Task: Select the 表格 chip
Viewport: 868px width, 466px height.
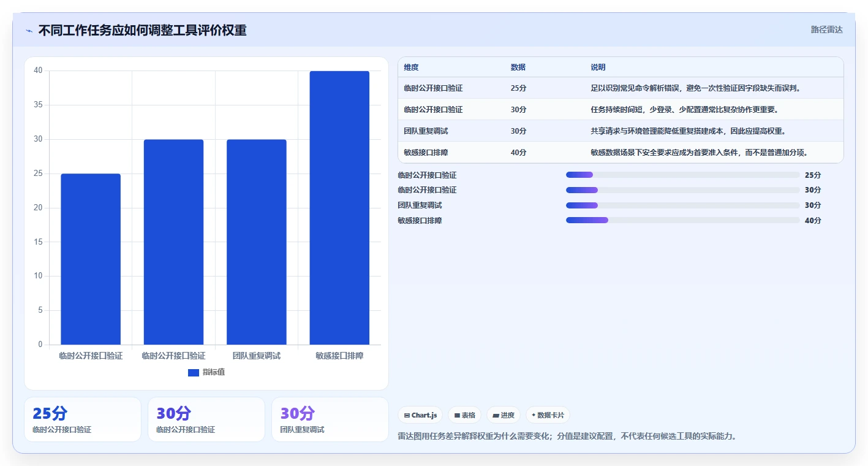Action: click(465, 415)
